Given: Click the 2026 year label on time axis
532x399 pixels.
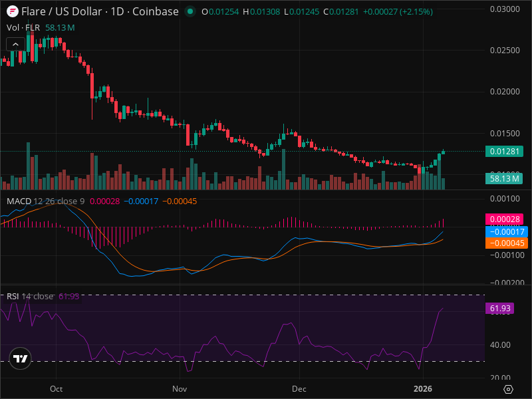Looking at the screenshot, I should tap(423, 389).
